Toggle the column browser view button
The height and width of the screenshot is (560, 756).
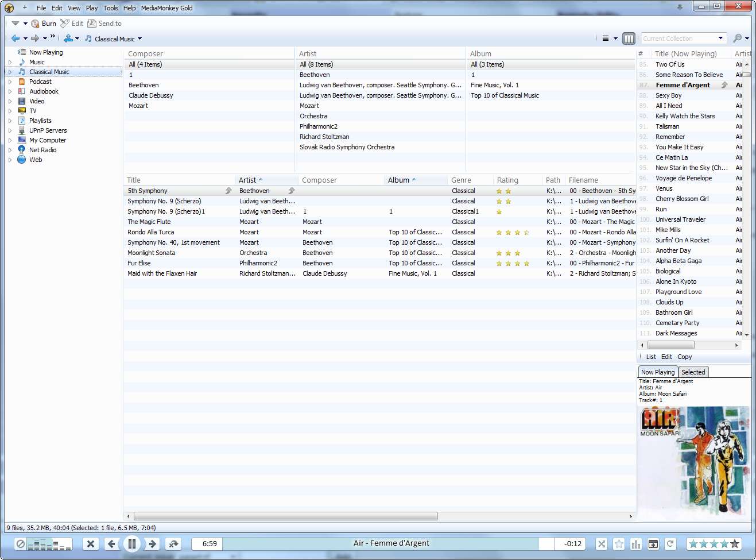point(629,38)
